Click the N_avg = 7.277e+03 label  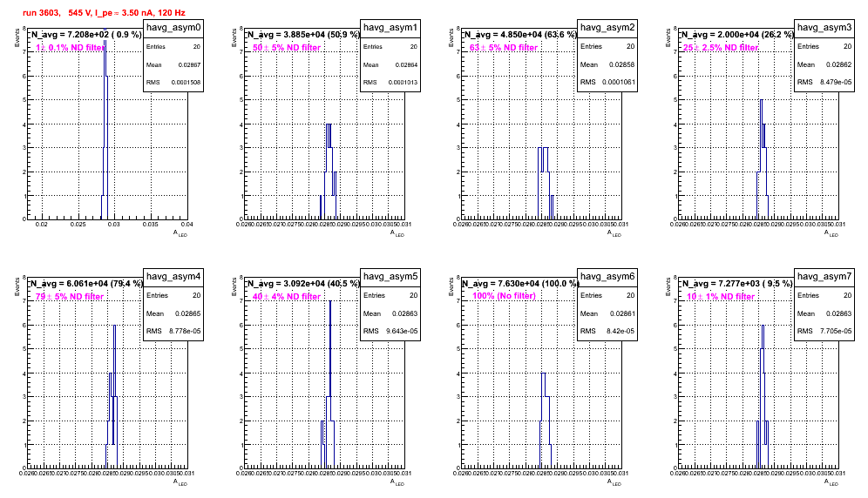[737, 283]
